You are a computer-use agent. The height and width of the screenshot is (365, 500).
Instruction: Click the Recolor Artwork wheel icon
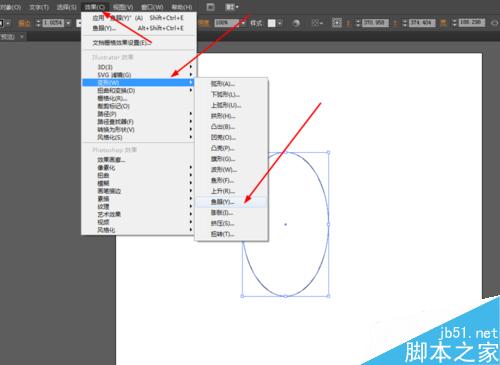click(296, 23)
